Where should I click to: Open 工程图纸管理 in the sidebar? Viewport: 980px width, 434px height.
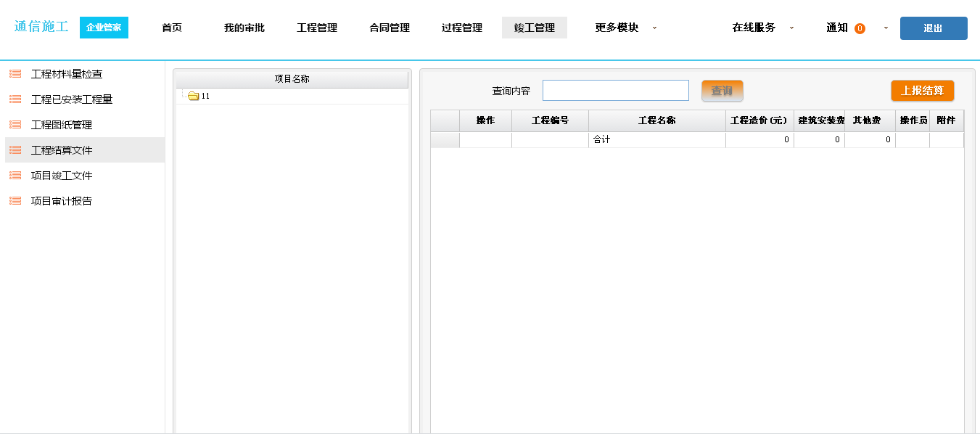pos(62,125)
